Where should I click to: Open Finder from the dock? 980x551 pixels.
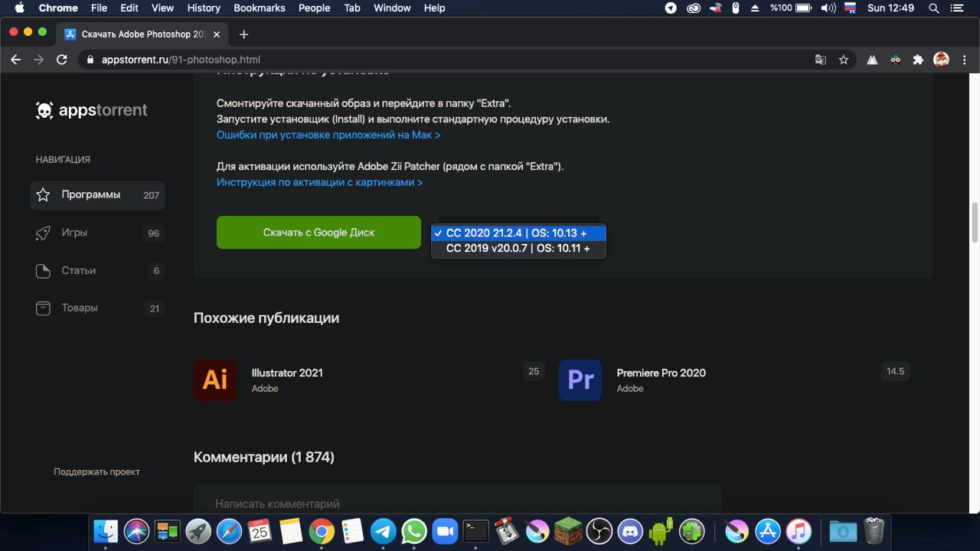pos(106,531)
